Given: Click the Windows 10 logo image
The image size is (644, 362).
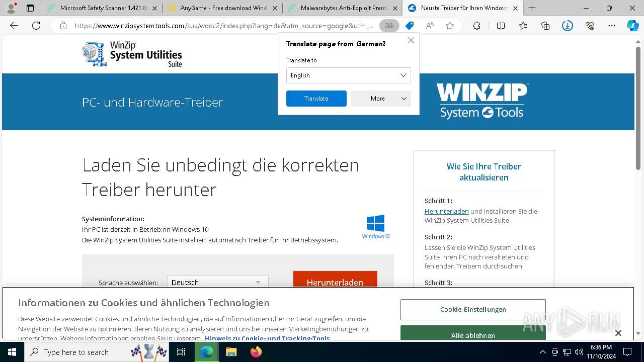Looking at the screenshot, I should 376,227.
